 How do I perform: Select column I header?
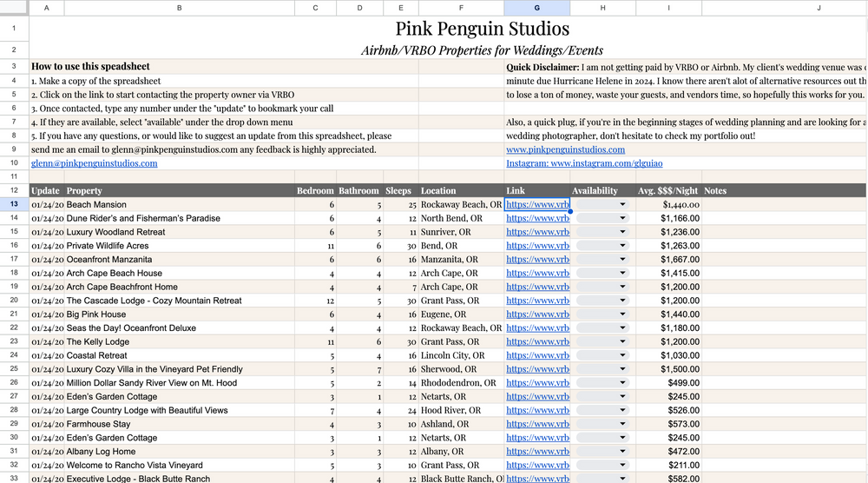(x=668, y=8)
